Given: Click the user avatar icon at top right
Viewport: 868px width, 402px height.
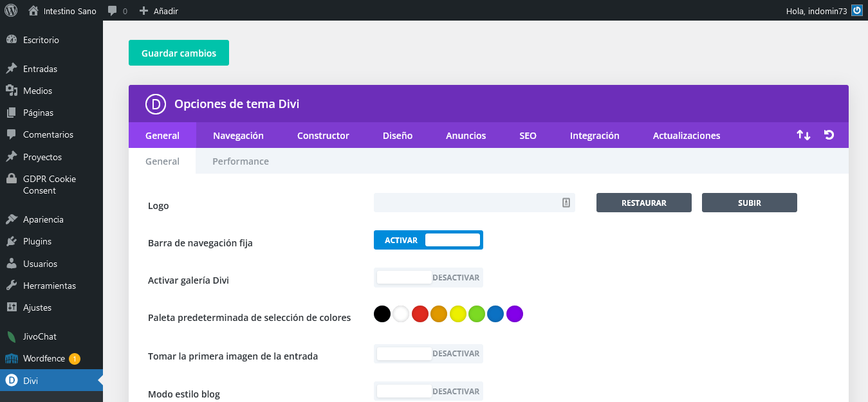Looking at the screenshot, I should pyautogui.click(x=856, y=10).
